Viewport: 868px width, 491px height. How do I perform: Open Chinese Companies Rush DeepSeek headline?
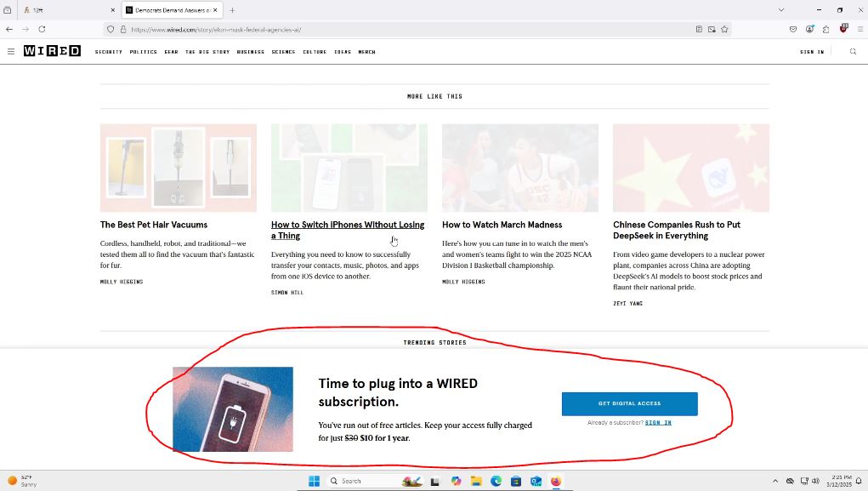[677, 230]
